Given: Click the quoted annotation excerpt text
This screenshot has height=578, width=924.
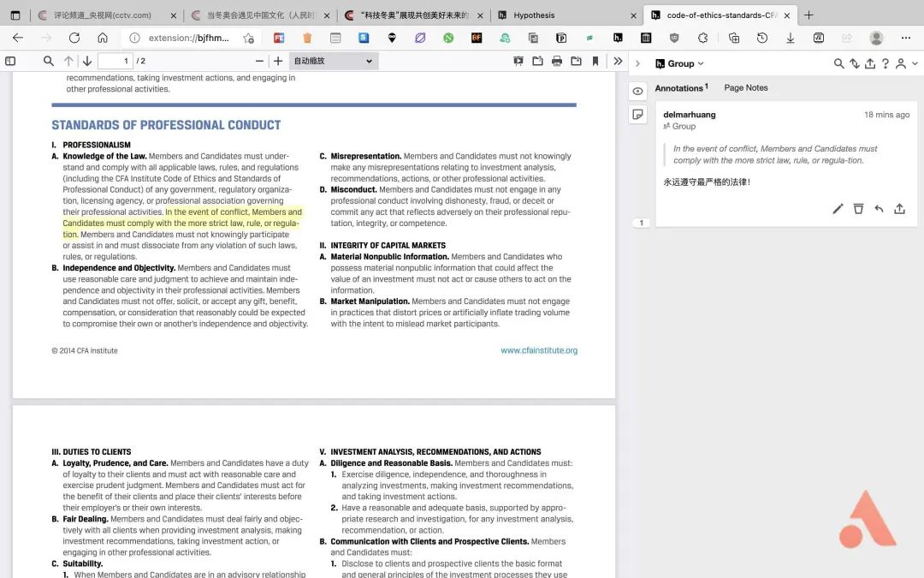Looking at the screenshot, I should (x=775, y=154).
